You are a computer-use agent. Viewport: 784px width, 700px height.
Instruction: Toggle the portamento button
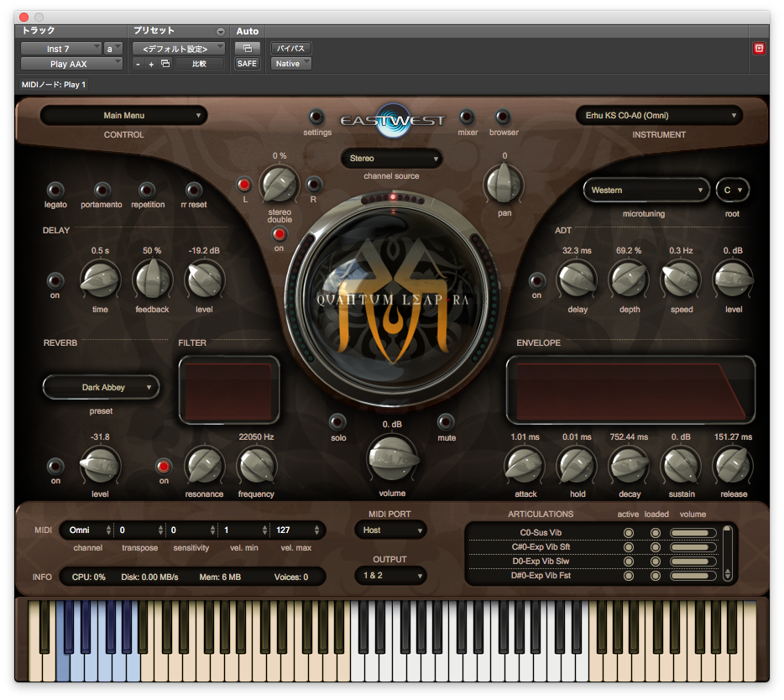102,190
